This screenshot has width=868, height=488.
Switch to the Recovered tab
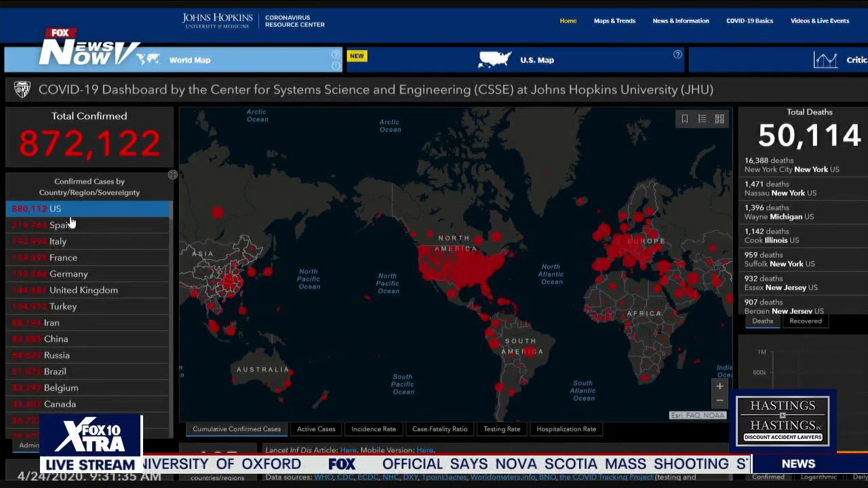tap(806, 321)
